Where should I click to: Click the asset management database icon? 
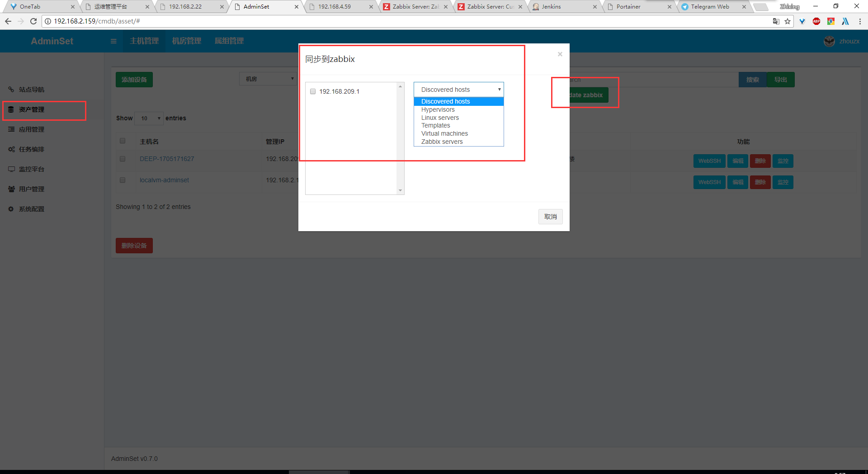11,109
